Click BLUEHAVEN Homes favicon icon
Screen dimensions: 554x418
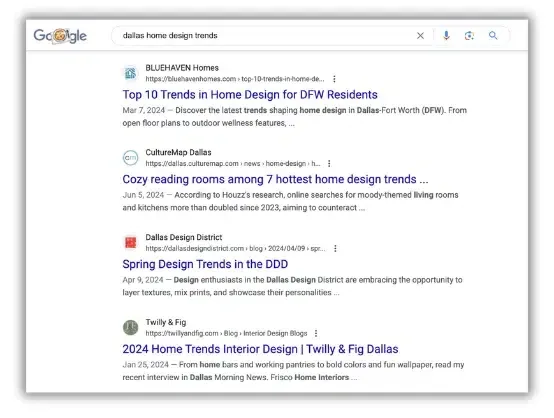[x=130, y=73]
